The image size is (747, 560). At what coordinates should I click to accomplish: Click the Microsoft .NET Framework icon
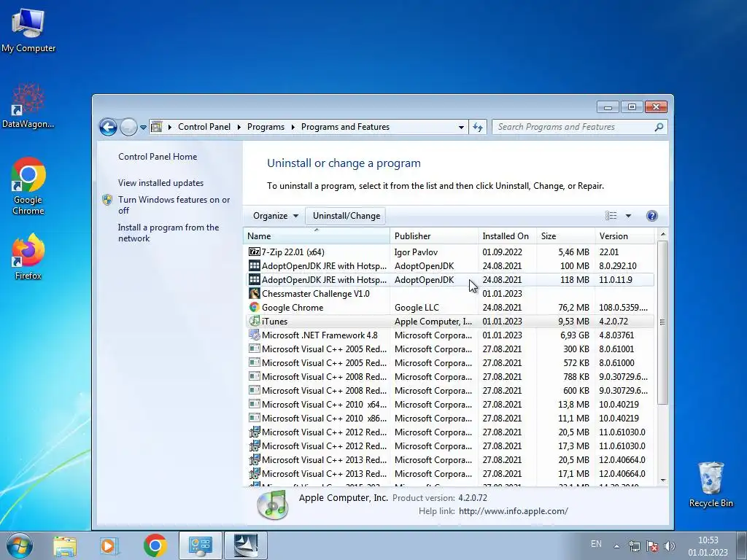(x=255, y=335)
